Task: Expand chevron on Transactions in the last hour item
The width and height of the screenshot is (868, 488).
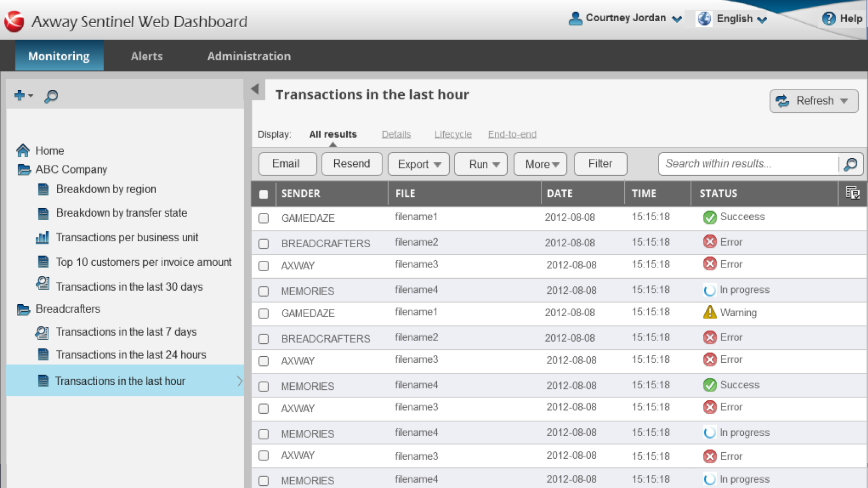Action: tap(239, 381)
